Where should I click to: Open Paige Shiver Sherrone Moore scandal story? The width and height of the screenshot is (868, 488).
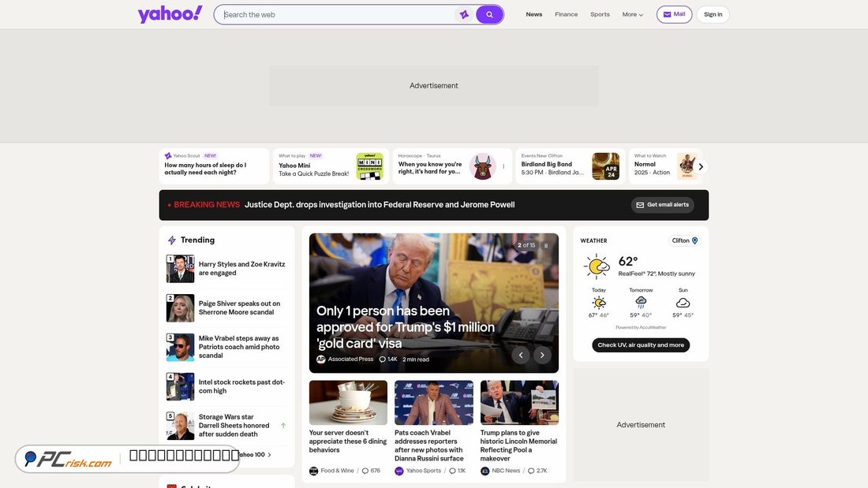tap(239, 307)
